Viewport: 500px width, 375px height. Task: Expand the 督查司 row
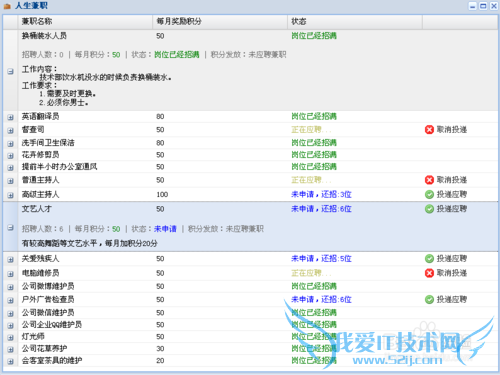(x=10, y=130)
